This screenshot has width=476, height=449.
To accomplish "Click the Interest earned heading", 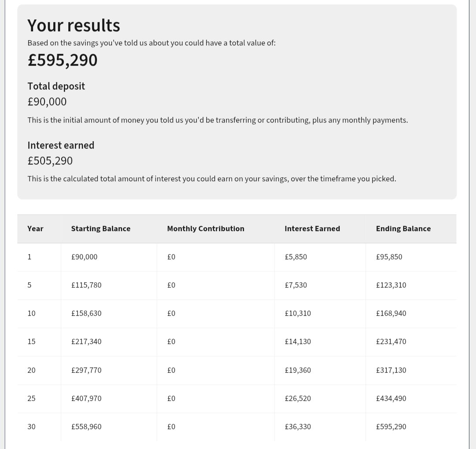I will pos(61,145).
